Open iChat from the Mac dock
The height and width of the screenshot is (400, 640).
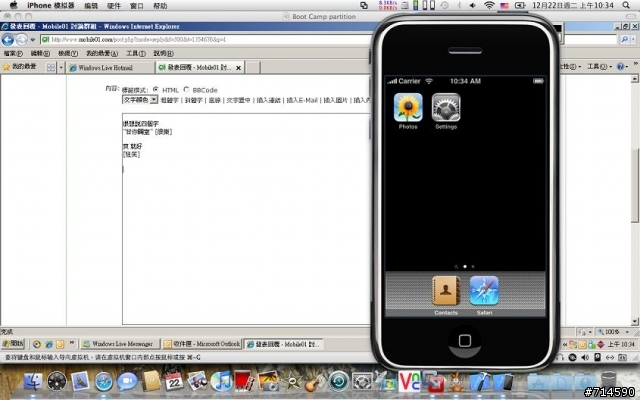[x=127, y=382]
